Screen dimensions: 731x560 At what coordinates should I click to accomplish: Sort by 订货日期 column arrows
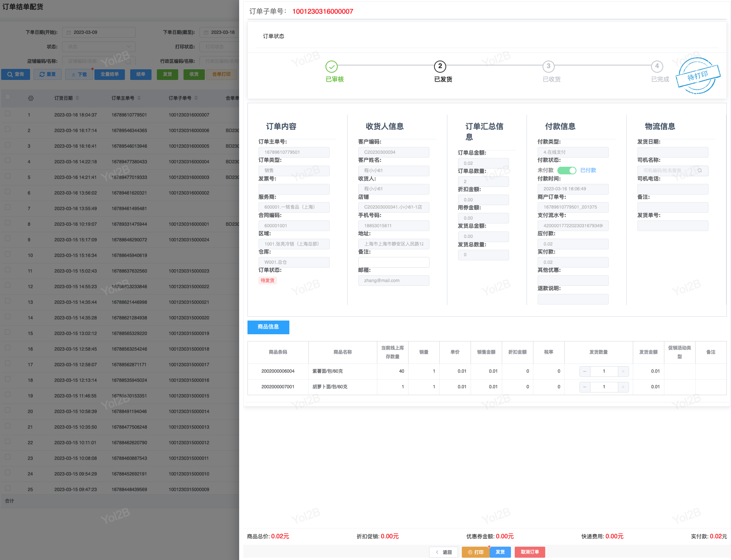click(x=77, y=98)
